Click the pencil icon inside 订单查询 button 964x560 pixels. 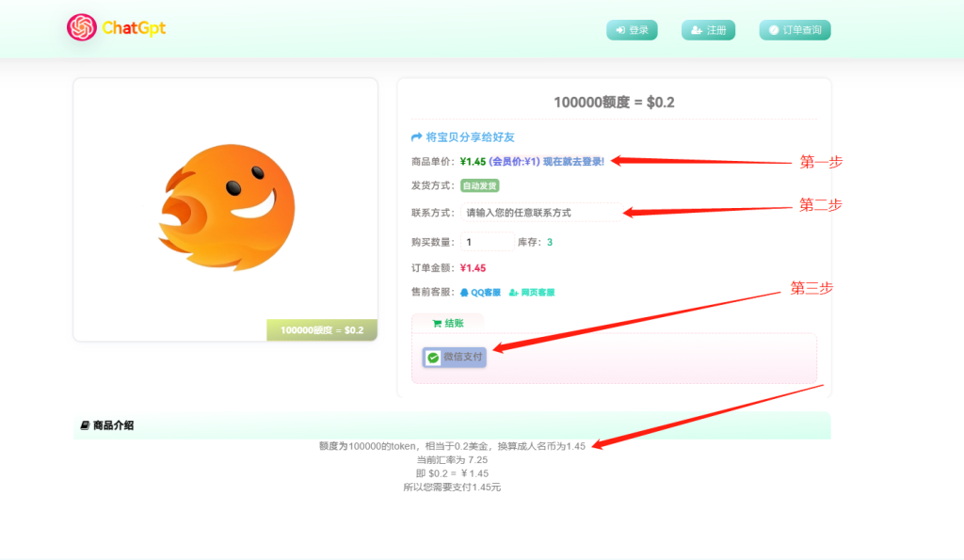[x=774, y=30]
